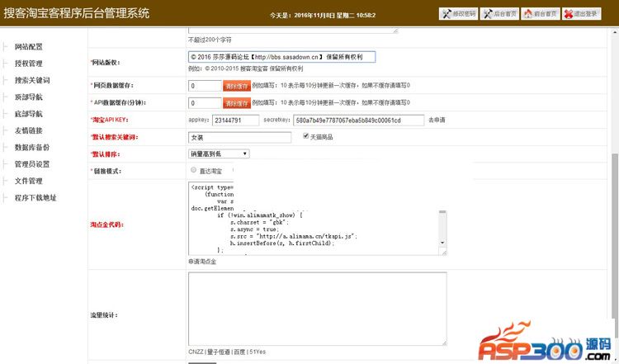Focus the API数据缓存 minutes field

coord(205,103)
